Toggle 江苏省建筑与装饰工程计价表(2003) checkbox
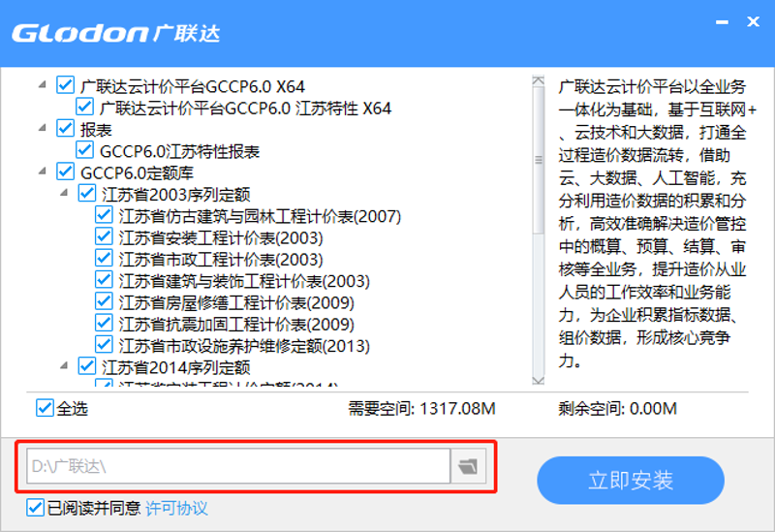The height and width of the screenshot is (532, 775). pyautogui.click(x=104, y=280)
